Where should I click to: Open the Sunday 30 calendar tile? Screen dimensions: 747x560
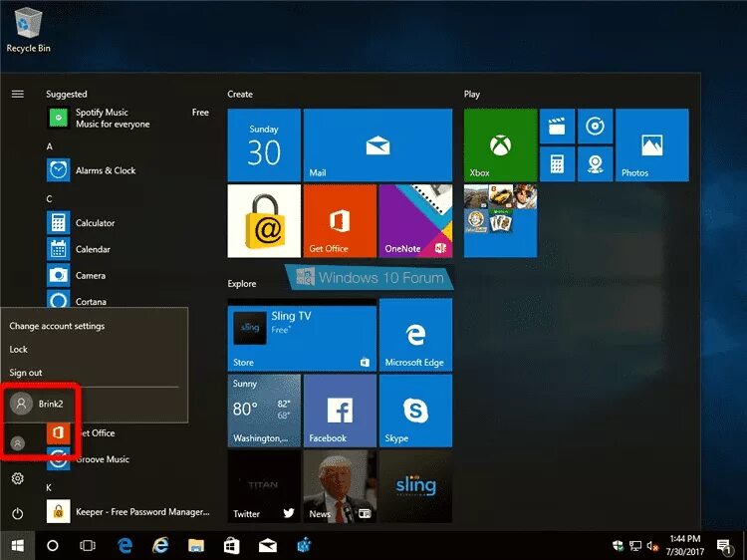click(x=264, y=144)
